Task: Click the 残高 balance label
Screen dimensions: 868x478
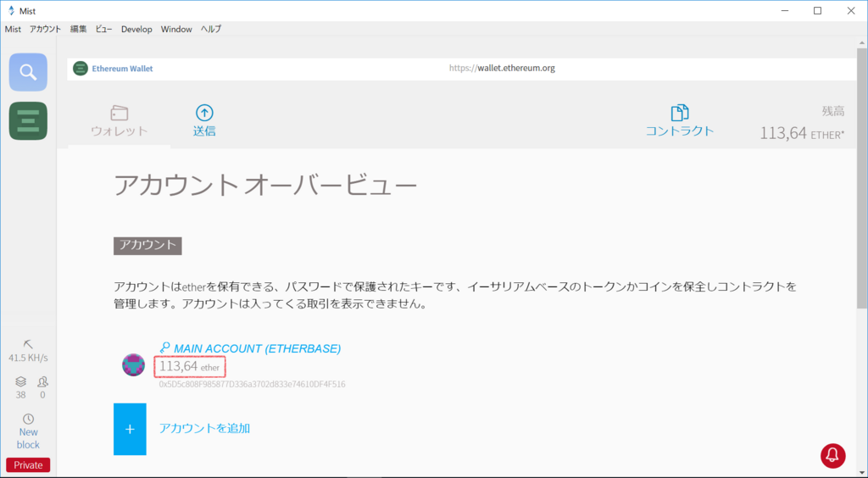Action: (833, 111)
